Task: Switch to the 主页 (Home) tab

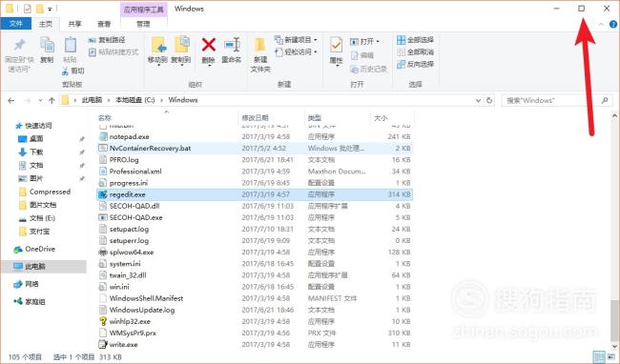Action: pyautogui.click(x=46, y=24)
